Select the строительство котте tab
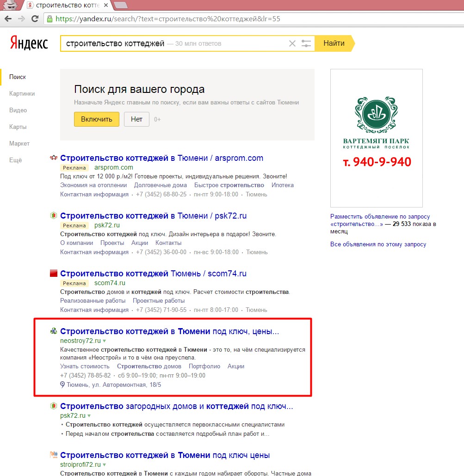 pyautogui.click(x=68, y=5)
